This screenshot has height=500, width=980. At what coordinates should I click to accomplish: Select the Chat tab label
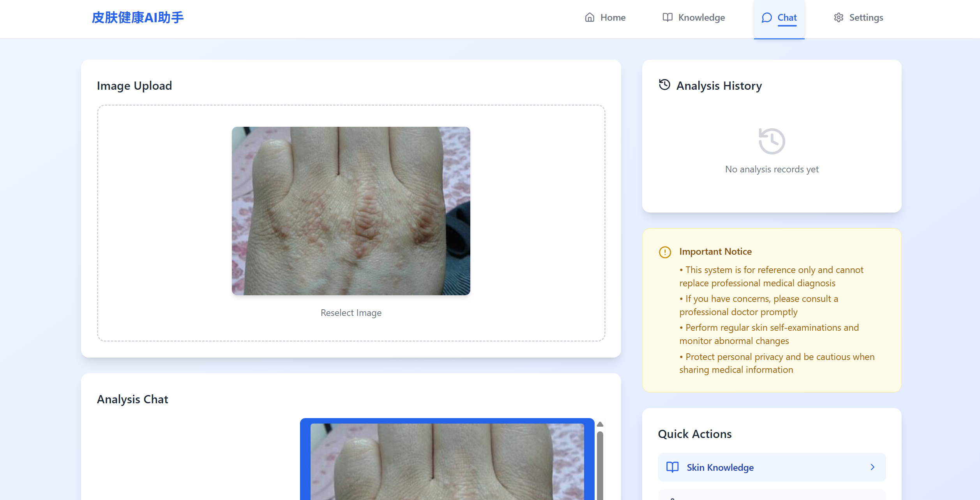[787, 18]
